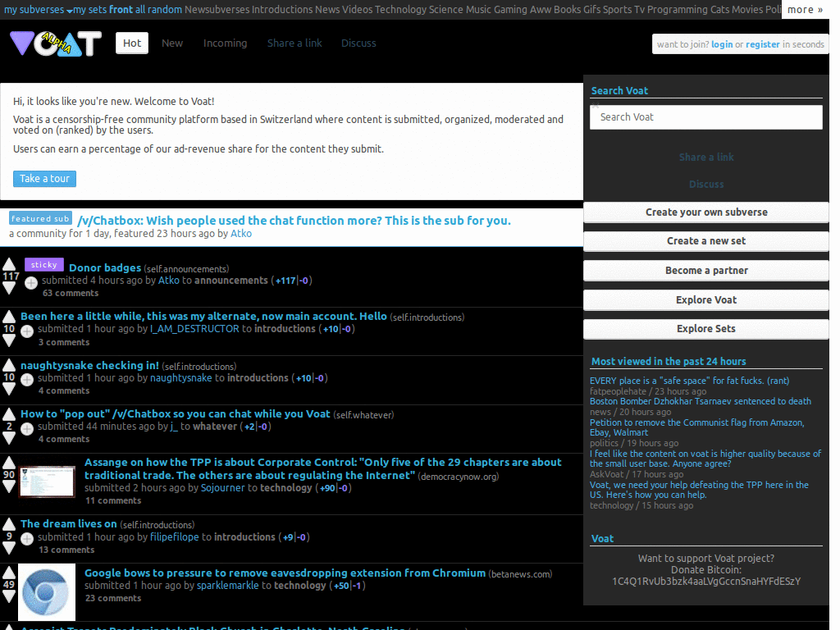840x630 pixels.
Task: Expand the Donor badges post content
Action: tap(30, 282)
